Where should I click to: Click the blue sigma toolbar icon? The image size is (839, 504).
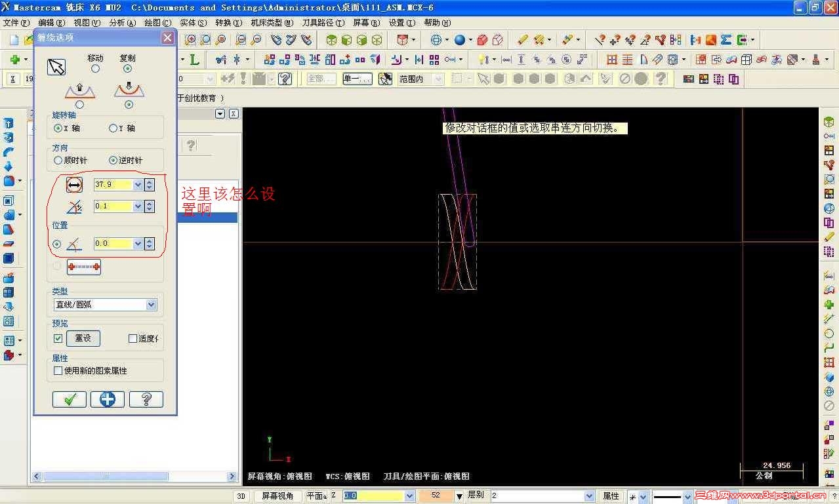(x=726, y=40)
